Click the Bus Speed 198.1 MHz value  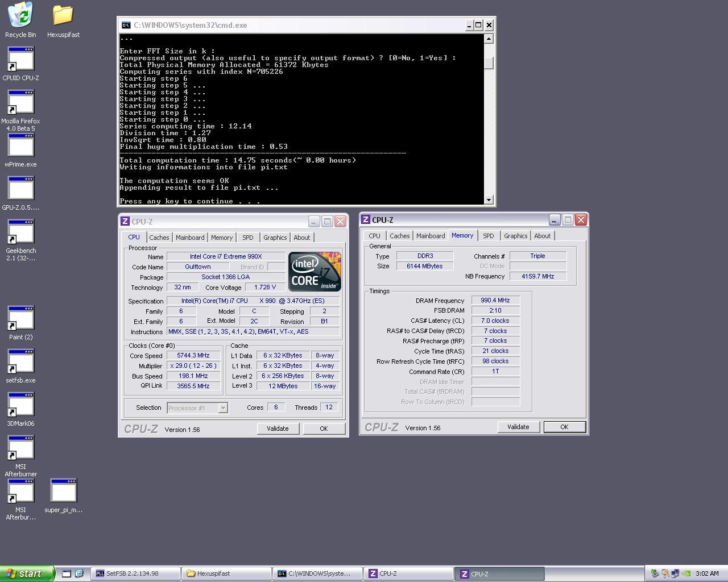point(193,376)
